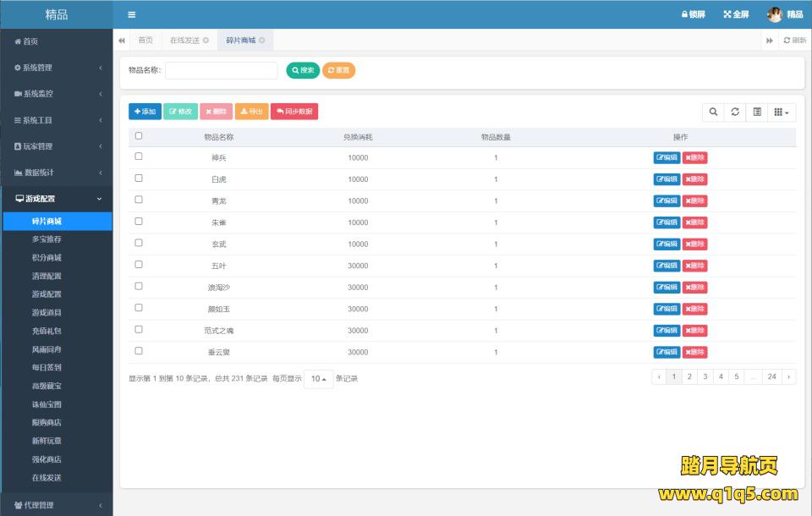Screen dimensions: 812x516
Task: Expand the 系统管理 sidebar menu
Action: [57, 68]
